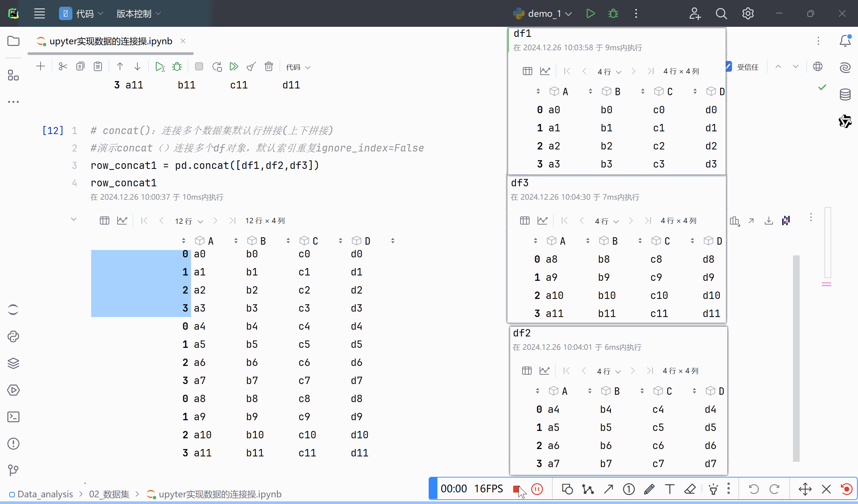Select the recorder pencil drawing tool
This screenshot has height=504, width=858.
tap(649, 489)
